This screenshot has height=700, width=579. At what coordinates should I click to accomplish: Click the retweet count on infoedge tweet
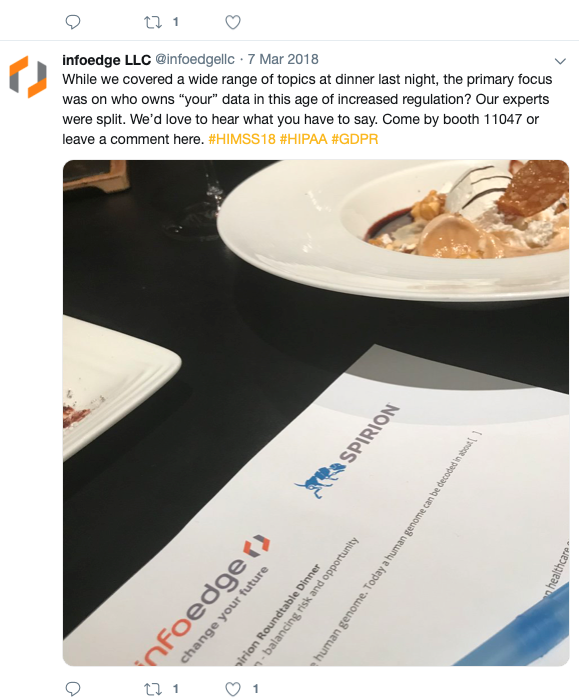[x=176, y=689]
